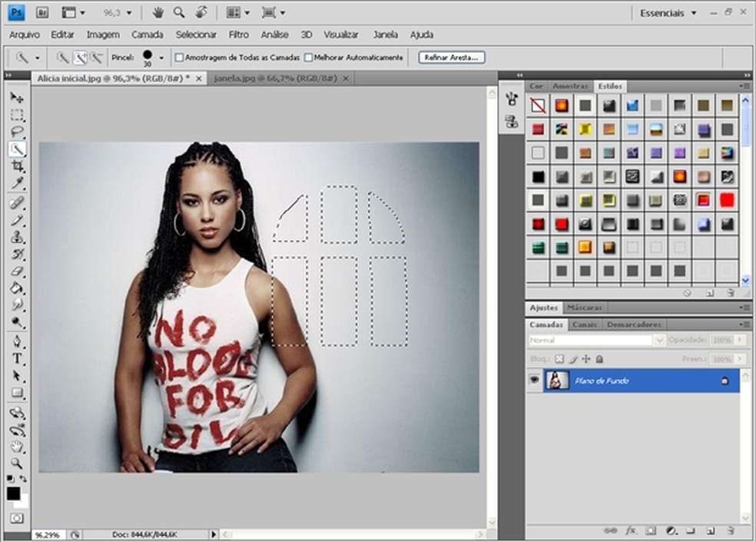The width and height of the screenshot is (756, 542).
Task: Switch to the janela.jpg document tab
Action: pos(275,78)
